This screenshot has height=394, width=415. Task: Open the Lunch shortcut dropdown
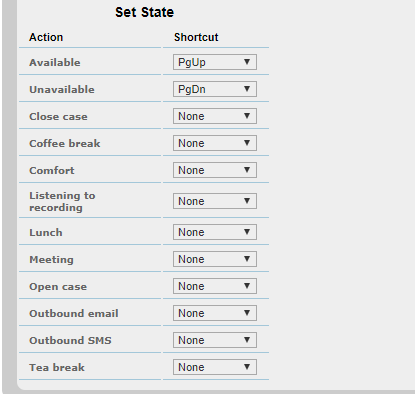click(x=215, y=232)
